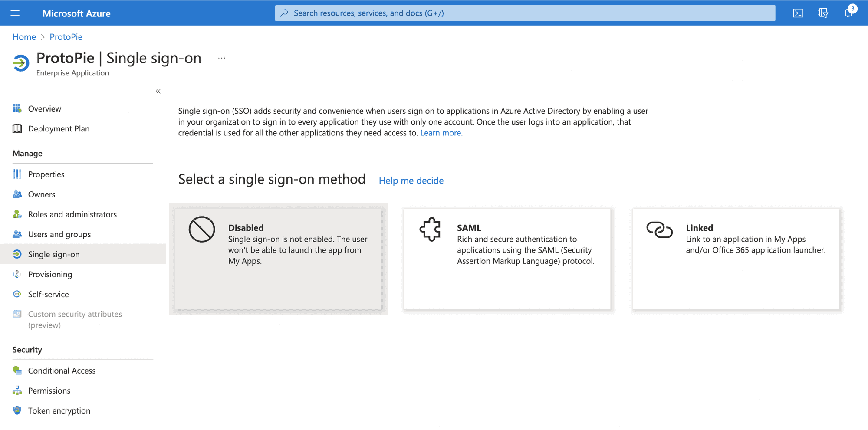Select Provisioning in the Manage section
The image size is (868, 430).
click(50, 274)
